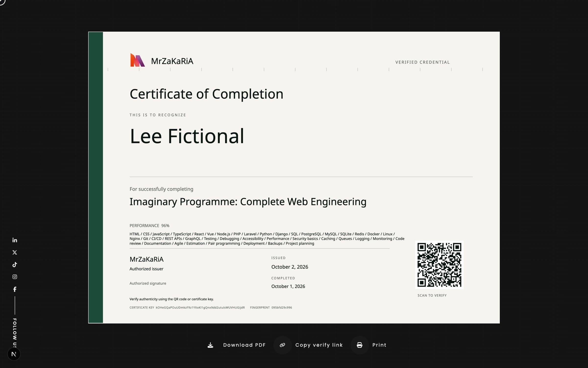
Task: Click the PERFORMANCE 96% text
Action: point(149,225)
